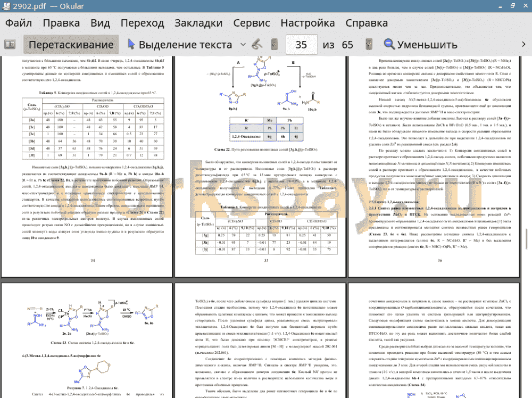Open the Сервис menu
532x398 pixels.
pyautogui.click(x=252, y=23)
